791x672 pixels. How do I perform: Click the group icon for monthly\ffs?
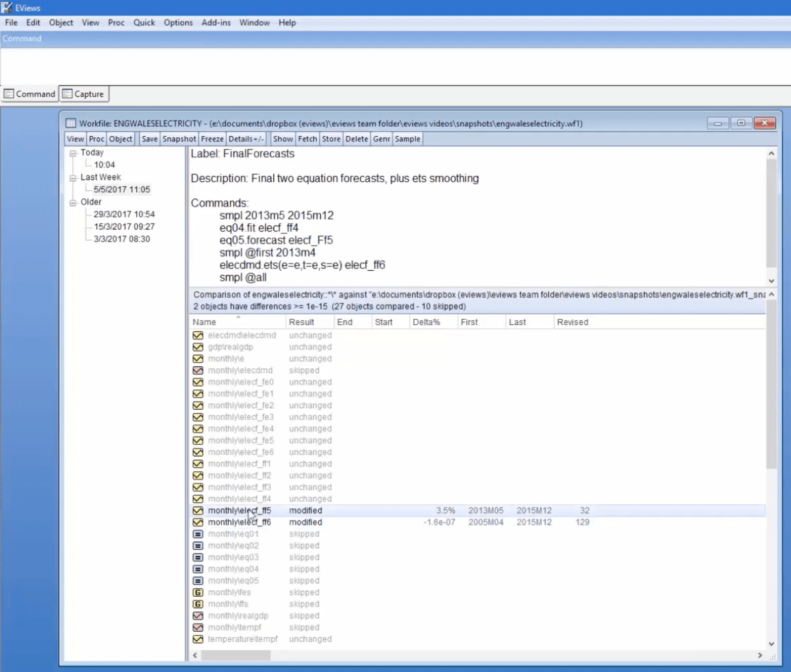[198, 604]
